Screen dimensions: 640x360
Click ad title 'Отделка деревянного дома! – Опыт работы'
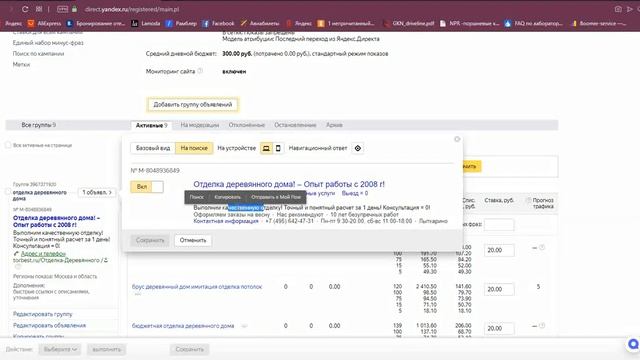pos(289,184)
